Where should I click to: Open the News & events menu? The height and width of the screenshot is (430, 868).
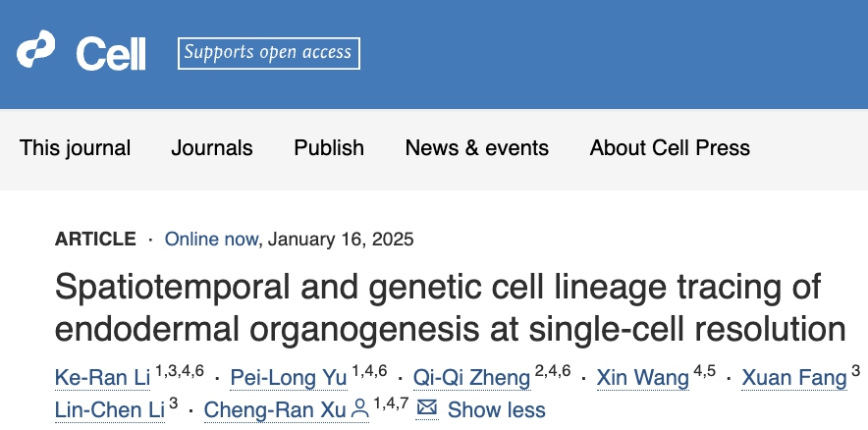pyautogui.click(x=476, y=148)
